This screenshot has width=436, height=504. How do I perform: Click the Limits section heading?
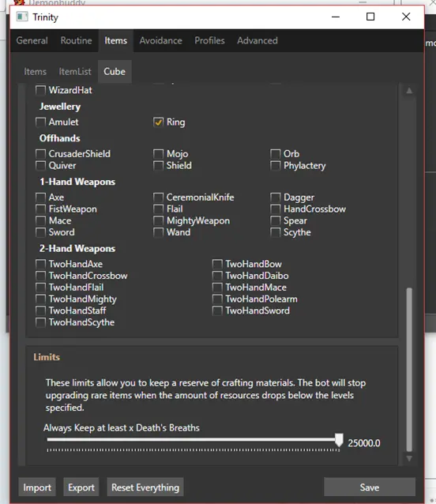(47, 357)
